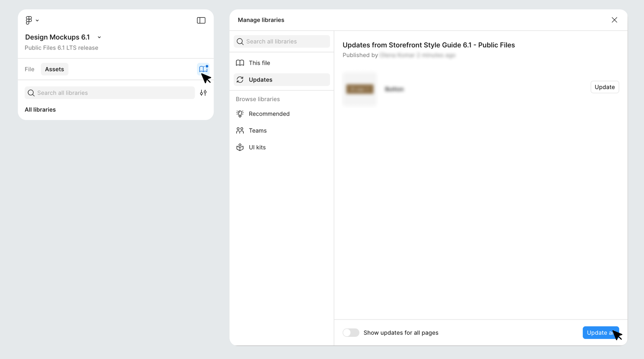Screen dimensions: 644x359
Task: Switch to the File tab
Action: pyautogui.click(x=30, y=69)
